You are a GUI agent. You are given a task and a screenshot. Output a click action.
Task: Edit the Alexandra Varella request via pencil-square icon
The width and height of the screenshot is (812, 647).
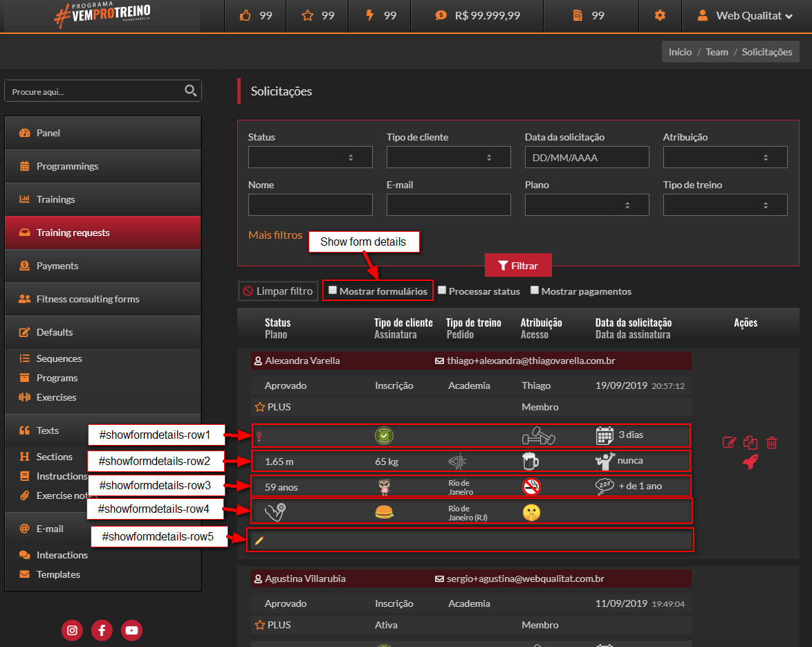729,442
